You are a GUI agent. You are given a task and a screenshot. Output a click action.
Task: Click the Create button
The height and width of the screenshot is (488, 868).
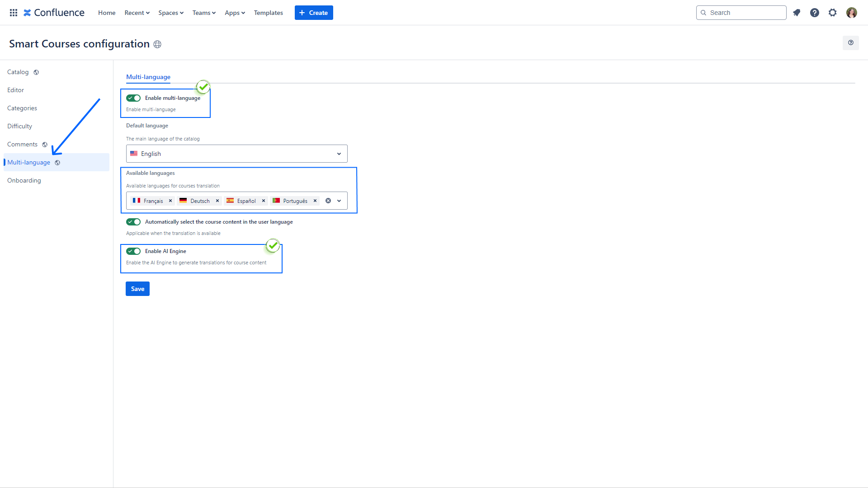click(314, 13)
